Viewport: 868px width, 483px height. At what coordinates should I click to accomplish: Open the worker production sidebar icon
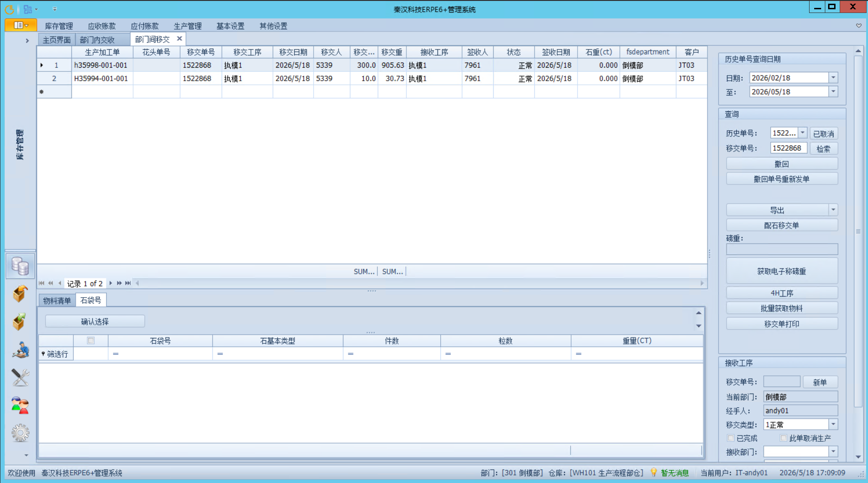[20, 350]
